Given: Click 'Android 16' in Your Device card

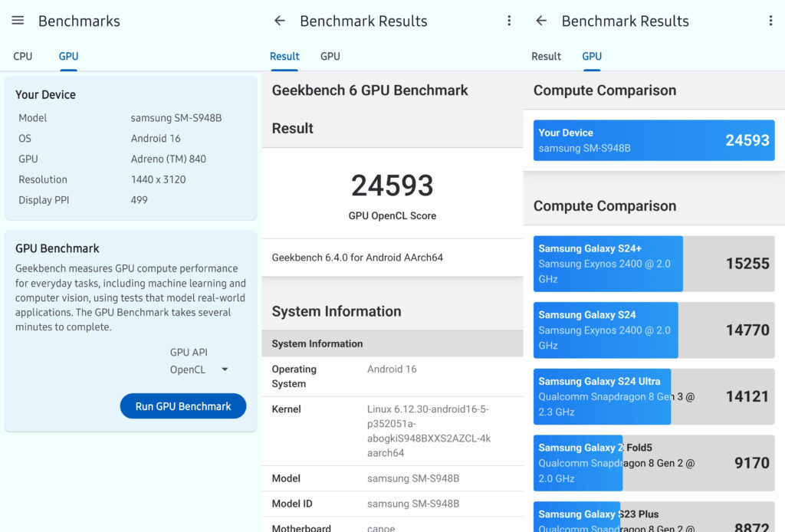Looking at the screenshot, I should [x=156, y=138].
